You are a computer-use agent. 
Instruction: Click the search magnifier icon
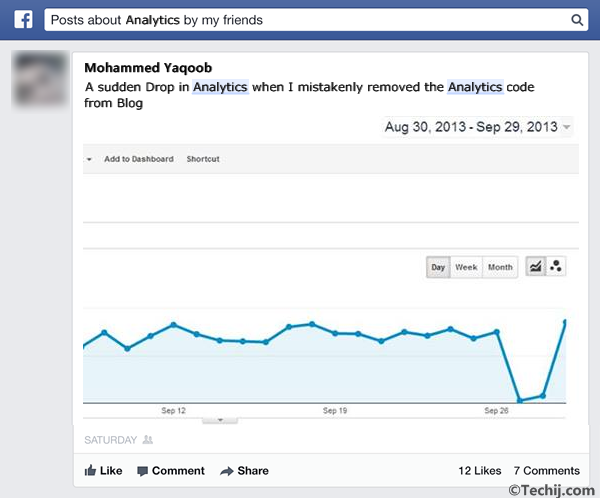tap(577, 20)
